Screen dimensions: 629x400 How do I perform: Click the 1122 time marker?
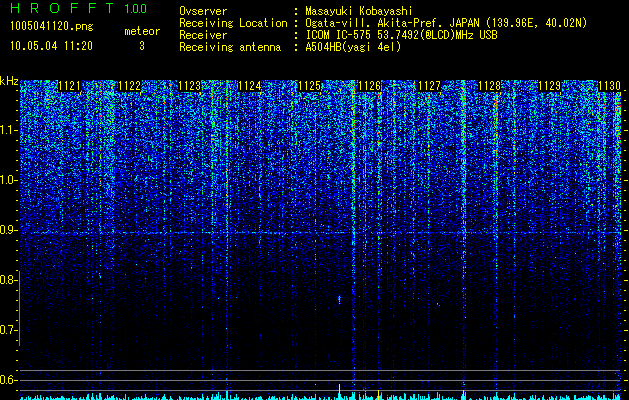130,86
